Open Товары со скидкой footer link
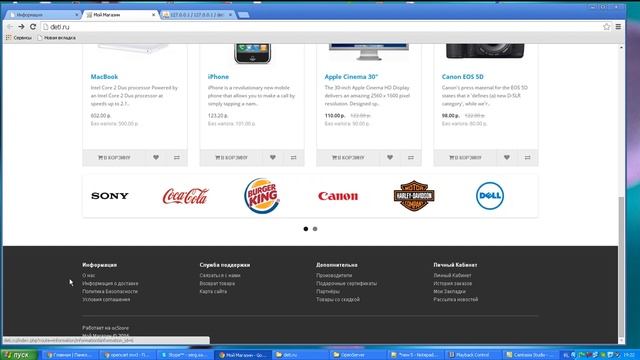 (338, 300)
